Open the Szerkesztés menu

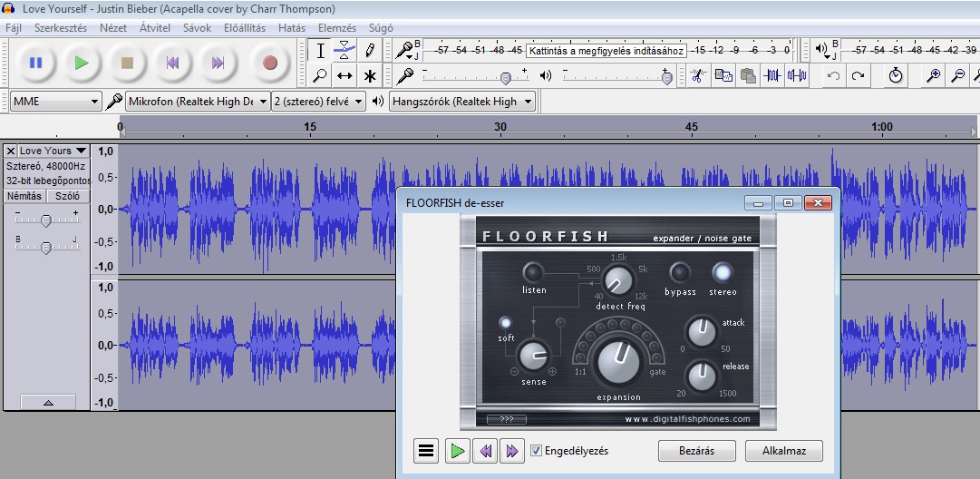point(61,28)
